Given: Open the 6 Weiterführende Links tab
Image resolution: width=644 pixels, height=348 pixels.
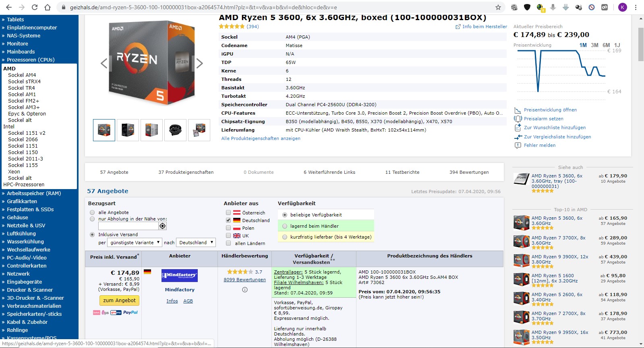Looking at the screenshot, I should tap(329, 172).
